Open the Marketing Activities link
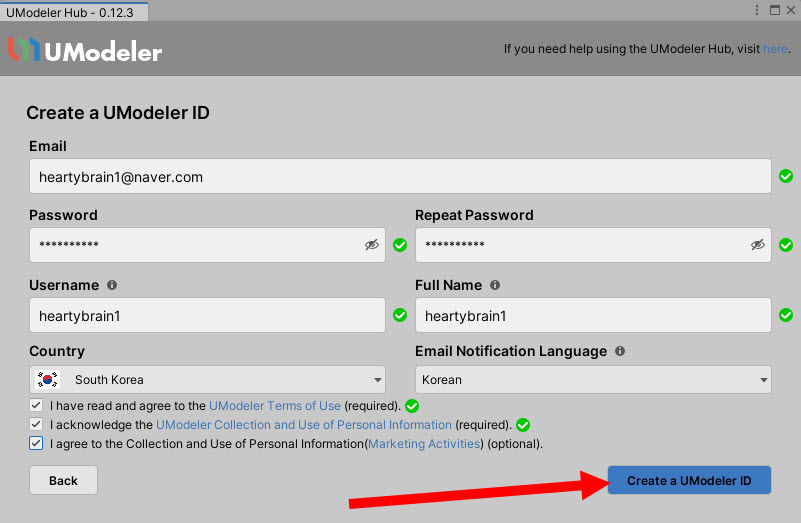 [424, 443]
